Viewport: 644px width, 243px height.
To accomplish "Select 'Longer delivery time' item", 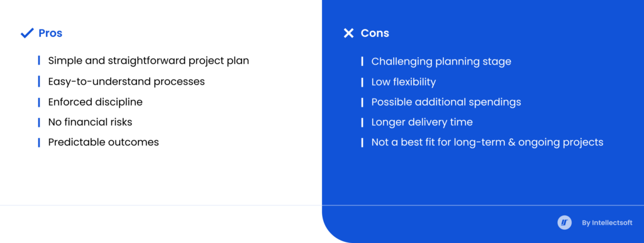I will click(422, 122).
